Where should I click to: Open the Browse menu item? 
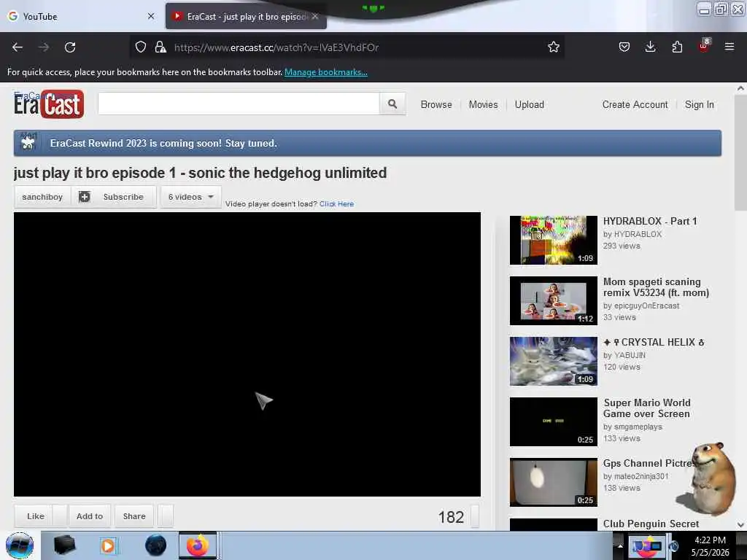click(436, 105)
